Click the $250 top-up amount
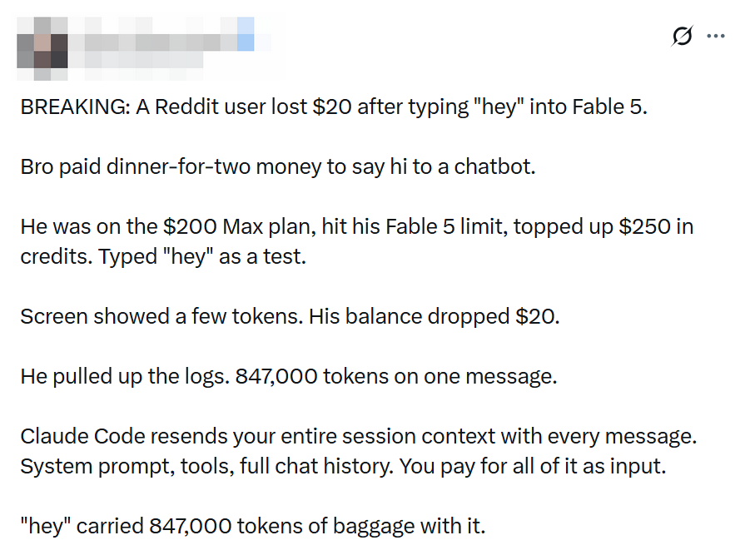745x560 pixels. pyautogui.click(x=645, y=226)
